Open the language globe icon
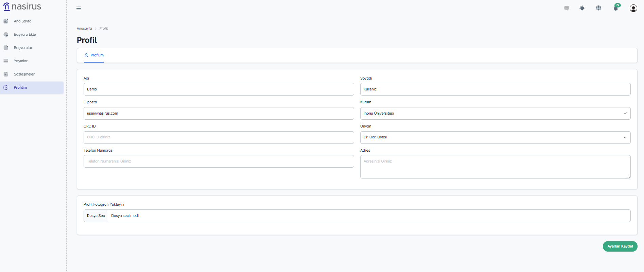This screenshot has height=272, width=644. [x=598, y=8]
